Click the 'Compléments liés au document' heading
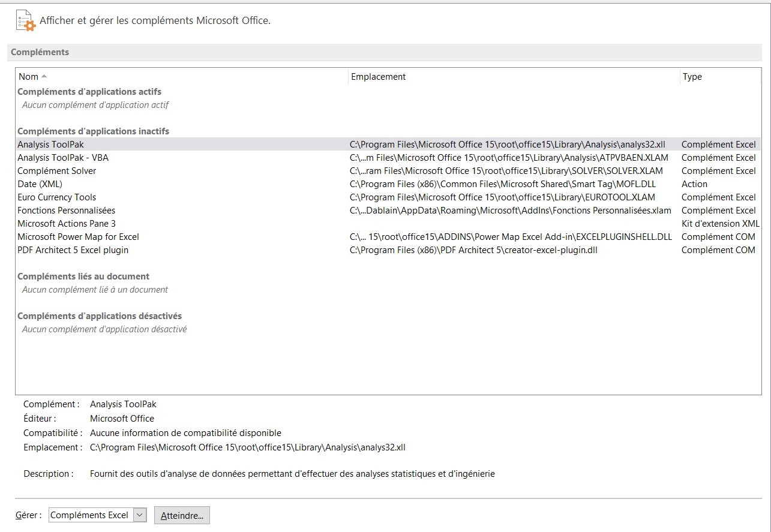This screenshot has width=771, height=532. tap(83, 276)
